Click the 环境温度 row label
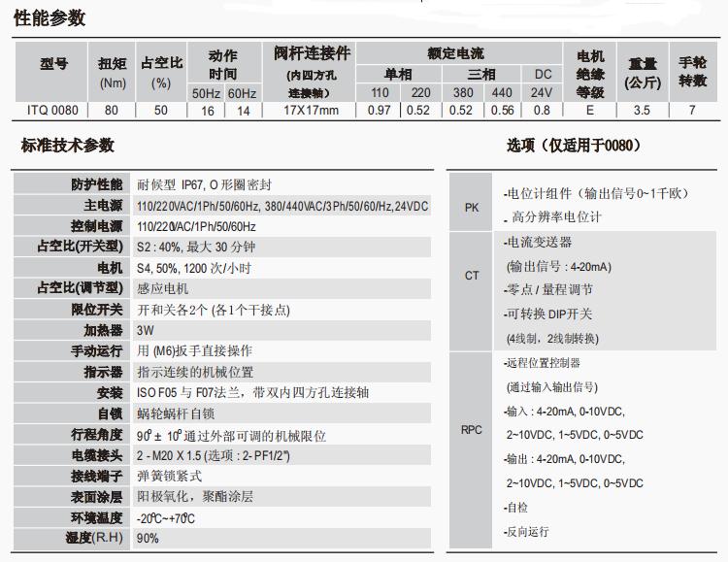 96,517
